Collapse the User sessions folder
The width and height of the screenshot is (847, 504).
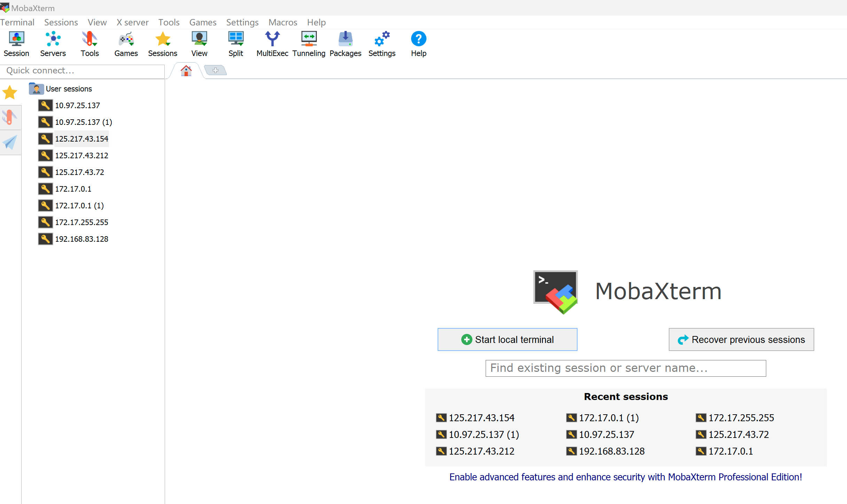pyautogui.click(x=69, y=89)
